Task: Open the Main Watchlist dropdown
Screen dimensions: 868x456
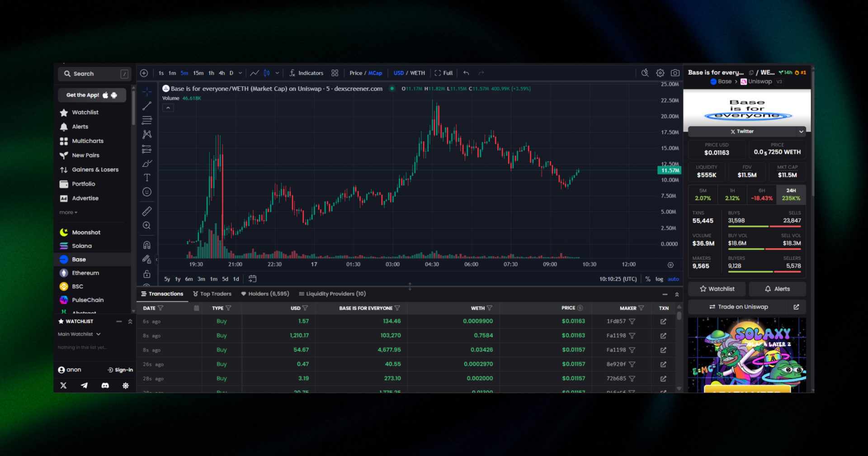Action: 79,334
